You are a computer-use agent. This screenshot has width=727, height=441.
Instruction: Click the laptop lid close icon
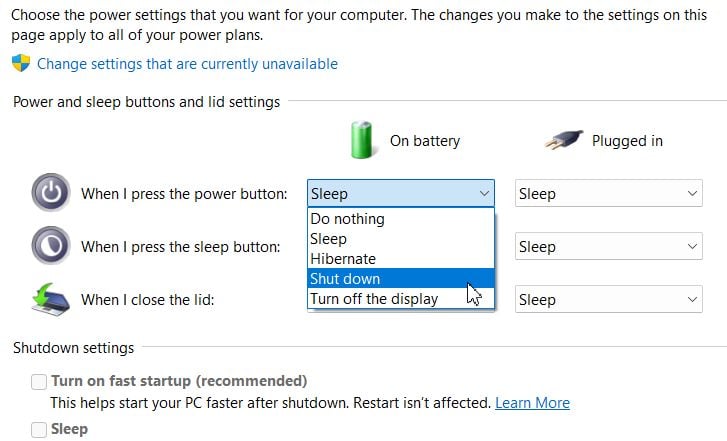(x=51, y=300)
